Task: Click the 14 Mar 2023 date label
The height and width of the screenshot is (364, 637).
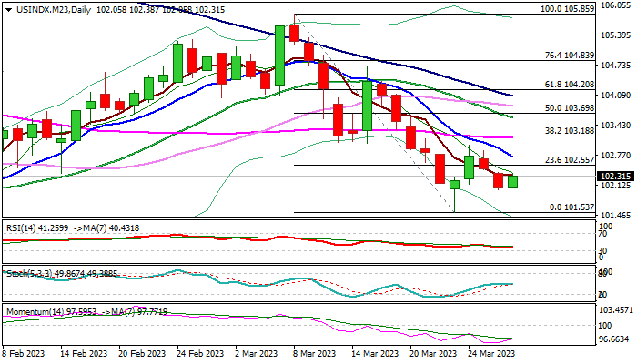Action: [375, 353]
